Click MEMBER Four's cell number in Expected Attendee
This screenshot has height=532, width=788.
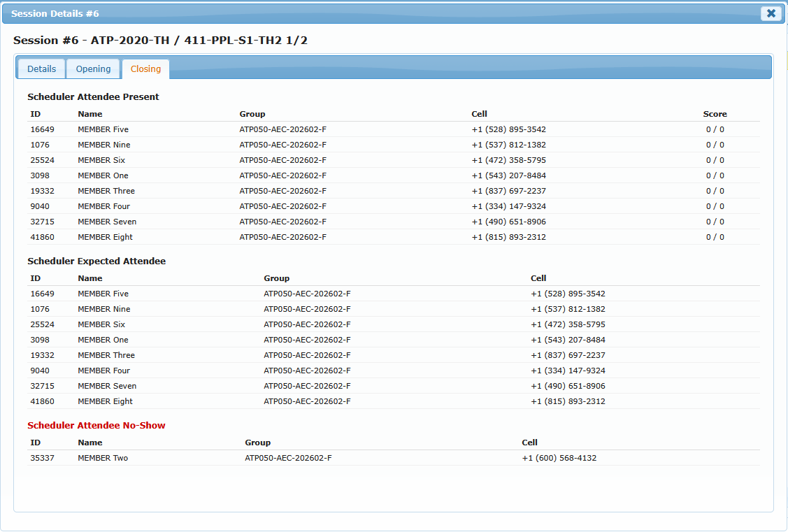[568, 371]
